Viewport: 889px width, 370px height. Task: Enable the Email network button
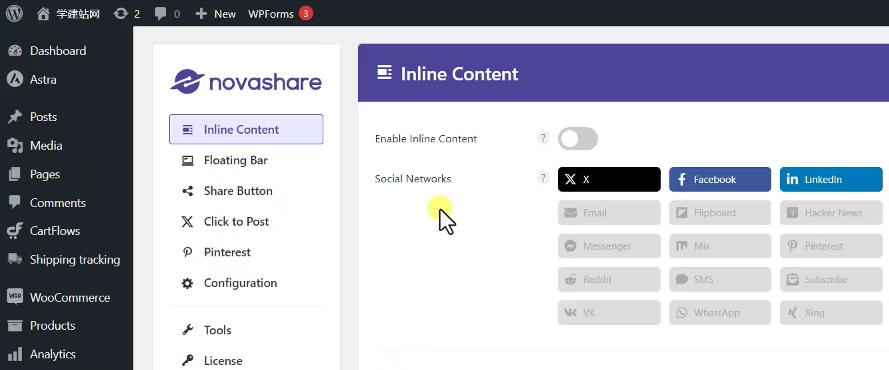tap(609, 212)
